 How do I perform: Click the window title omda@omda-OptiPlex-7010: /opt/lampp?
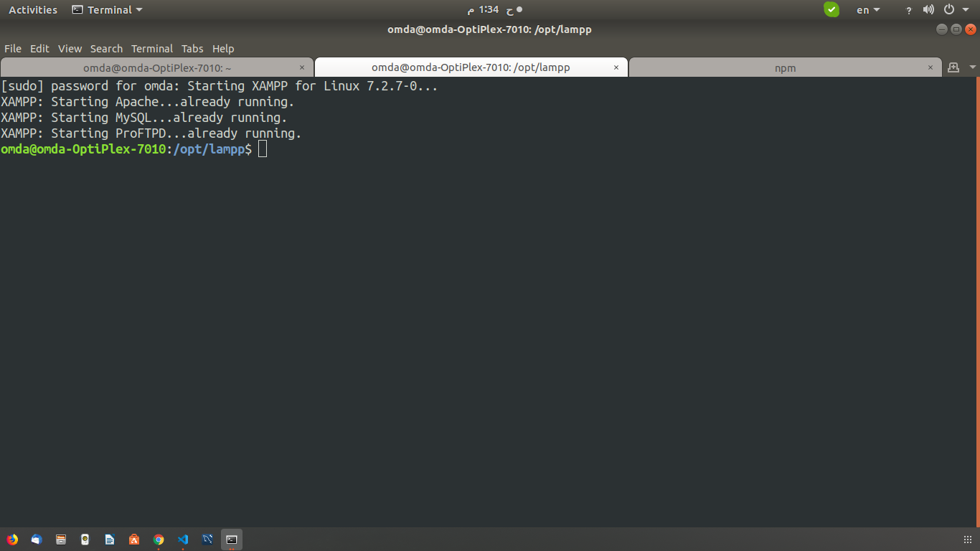click(489, 29)
